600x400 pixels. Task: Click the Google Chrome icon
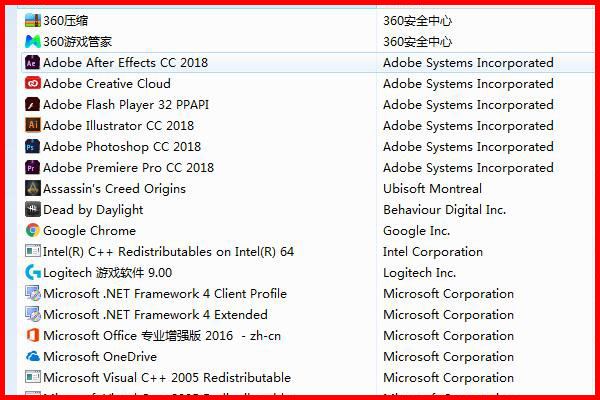click(33, 230)
